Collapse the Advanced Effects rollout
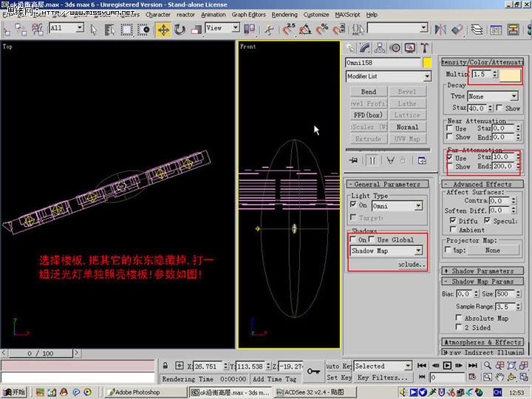The width and height of the screenshot is (532, 399). click(x=482, y=184)
